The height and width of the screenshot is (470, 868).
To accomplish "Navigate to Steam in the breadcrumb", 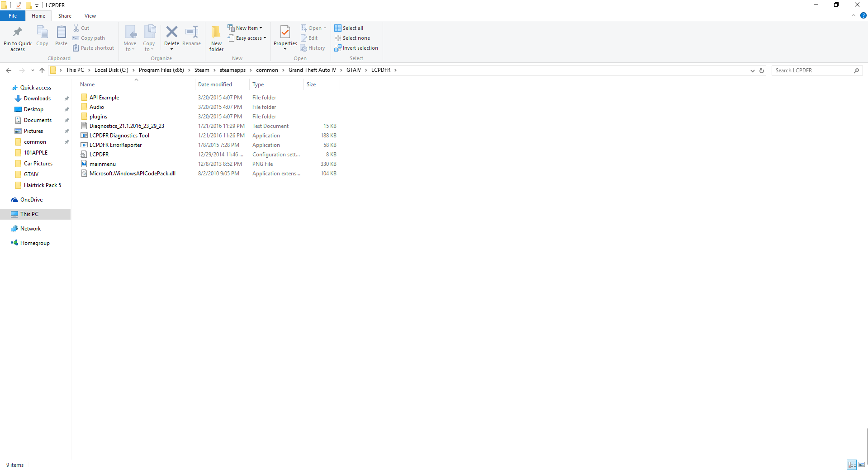I will 202,70.
